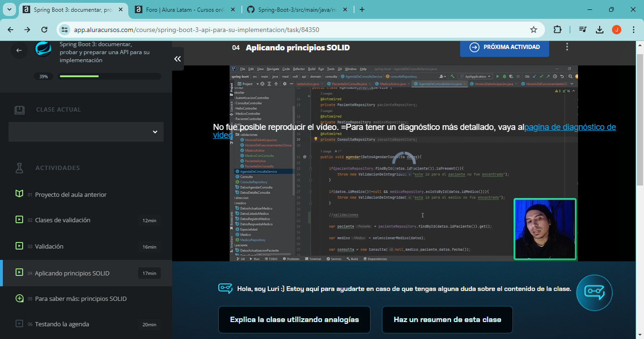This screenshot has width=644, height=339.
Task: Open the media control icon
Action: pos(583,30)
